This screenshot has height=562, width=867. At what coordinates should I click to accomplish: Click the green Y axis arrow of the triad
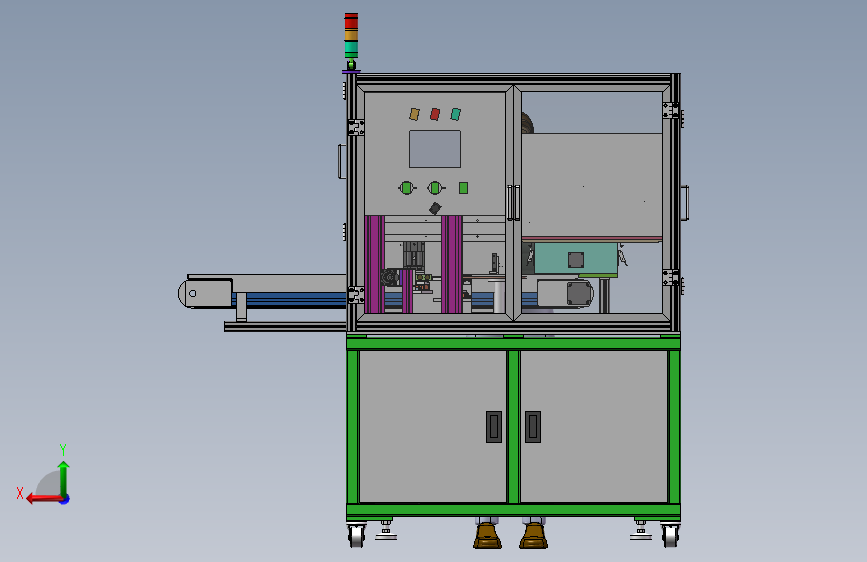64,478
